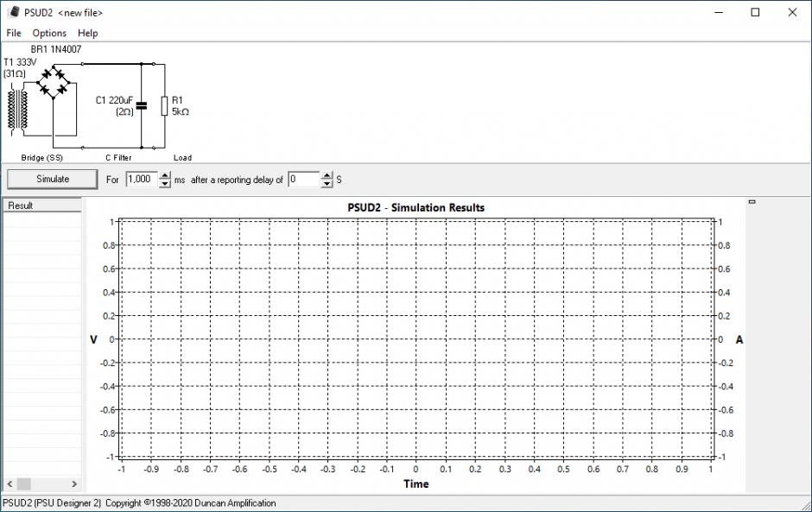
Task: Click the A axis label
Action: click(739, 339)
